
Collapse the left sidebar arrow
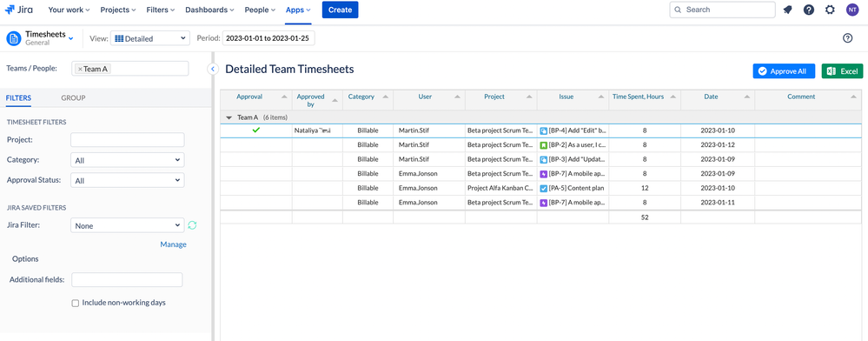[x=212, y=69]
